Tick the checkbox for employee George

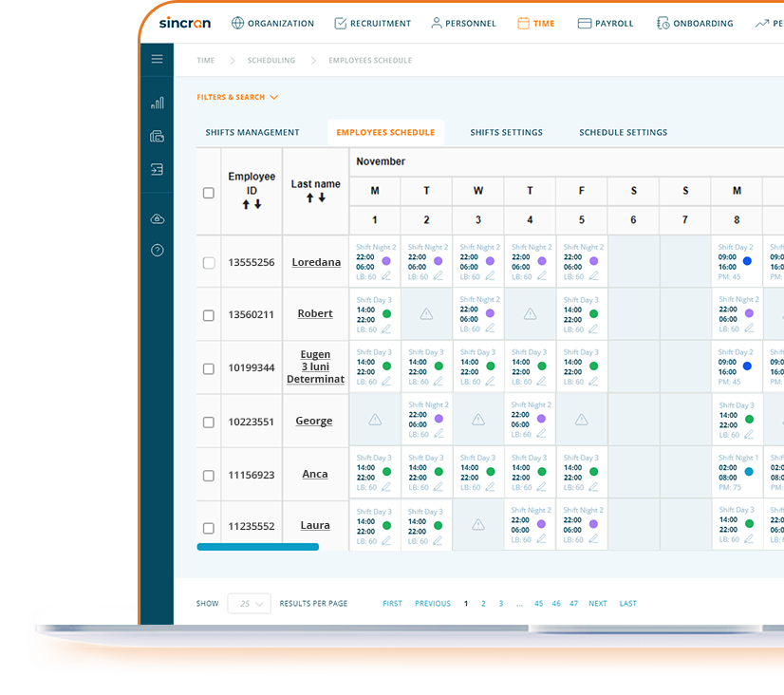tap(209, 422)
